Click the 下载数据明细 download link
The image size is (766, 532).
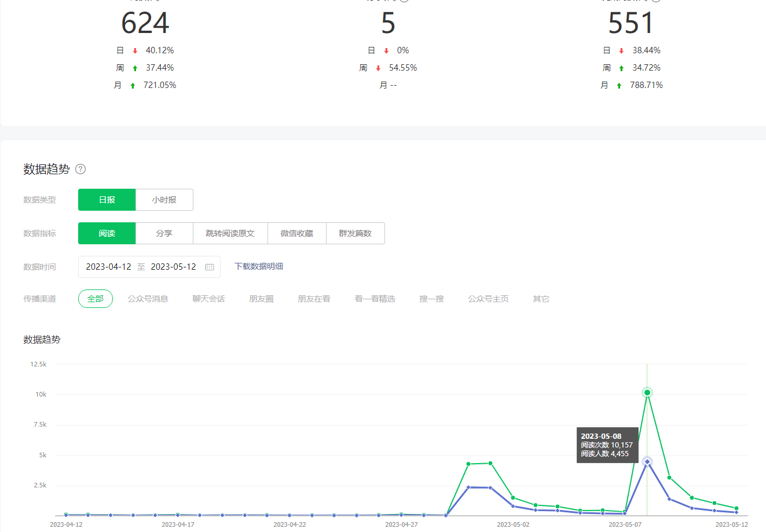(x=258, y=266)
